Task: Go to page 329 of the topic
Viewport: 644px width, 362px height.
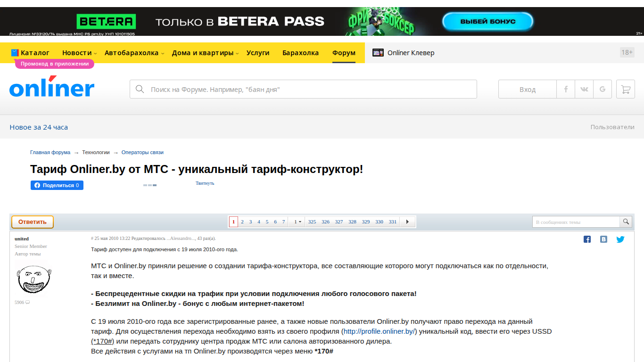Action: click(x=366, y=222)
